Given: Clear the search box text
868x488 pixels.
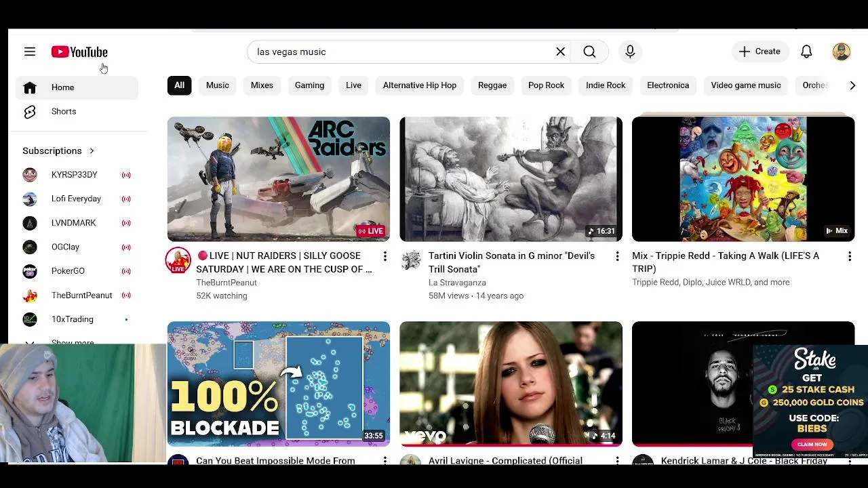Looking at the screenshot, I should click(x=560, y=52).
